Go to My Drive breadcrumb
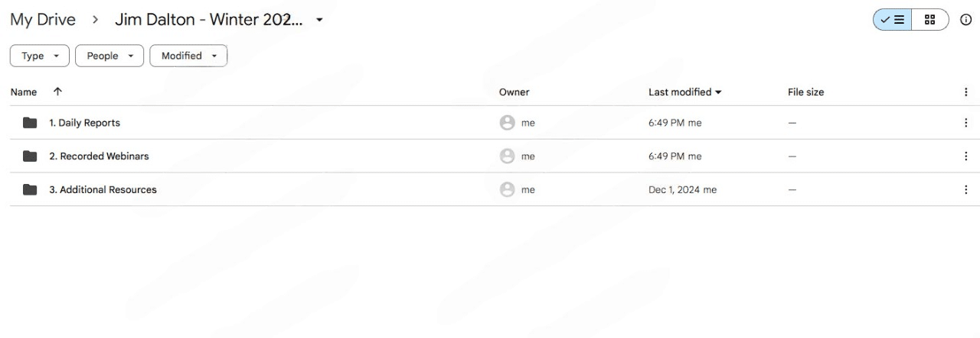Image resolution: width=980 pixels, height=338 pixels. (x=43, y=21)
